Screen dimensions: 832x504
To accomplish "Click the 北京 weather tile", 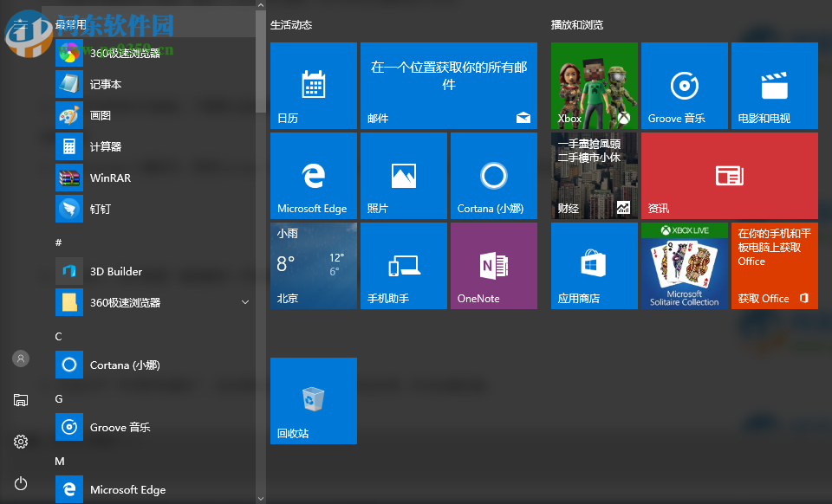I will (x=313, y=265).
